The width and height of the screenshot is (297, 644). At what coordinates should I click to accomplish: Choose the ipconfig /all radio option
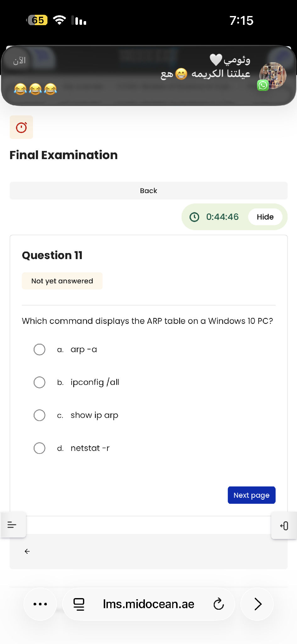pyautogui.click(x=39, y=382)
